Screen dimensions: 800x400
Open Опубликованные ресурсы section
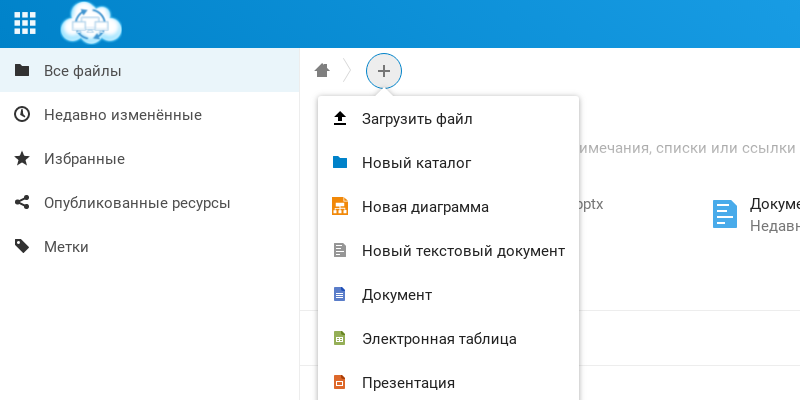pos(149,203)
